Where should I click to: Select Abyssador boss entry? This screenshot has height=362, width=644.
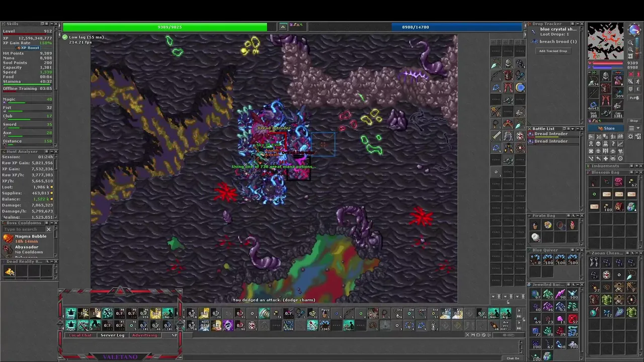(x=28, y=249)
